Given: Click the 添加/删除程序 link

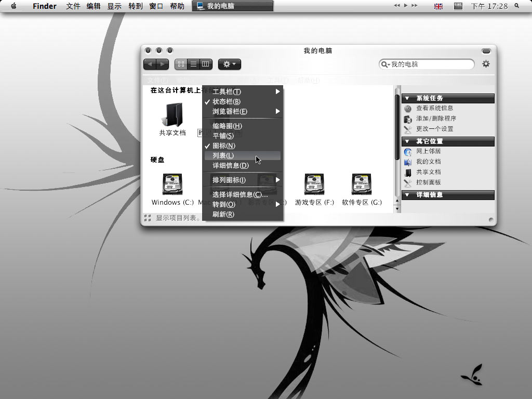Looking at the screenshot, I should coord(436,118).
